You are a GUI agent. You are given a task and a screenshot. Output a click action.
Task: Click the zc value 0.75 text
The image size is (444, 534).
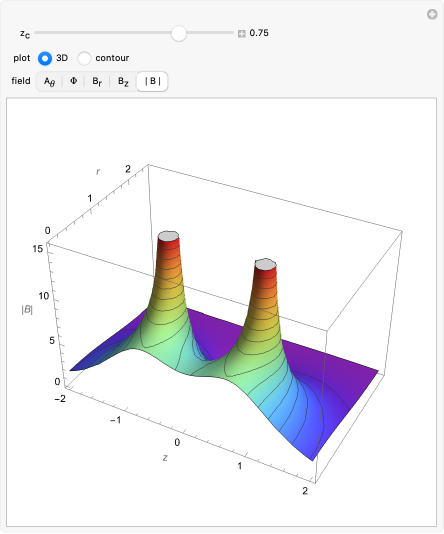(x=259, y=33)
